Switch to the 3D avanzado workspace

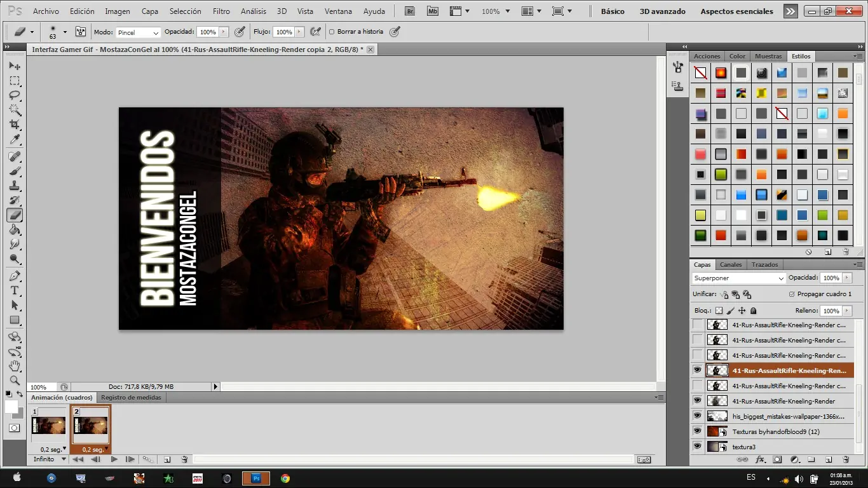(662, 11)
